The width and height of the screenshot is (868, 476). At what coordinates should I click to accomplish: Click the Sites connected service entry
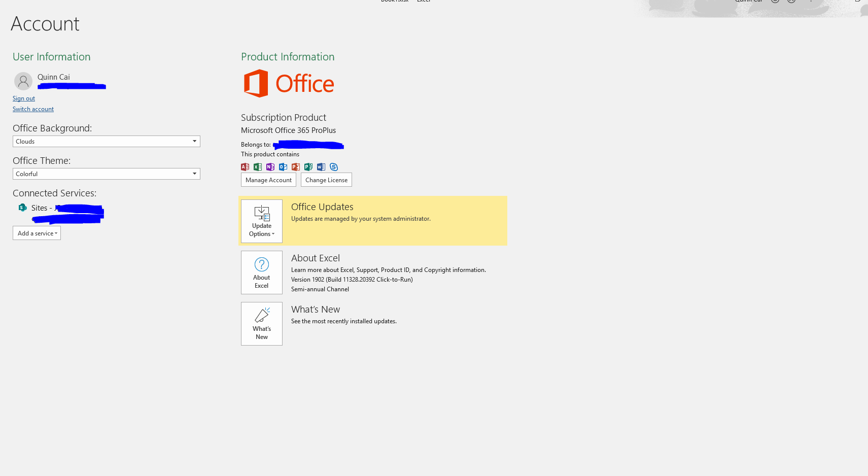61,213
